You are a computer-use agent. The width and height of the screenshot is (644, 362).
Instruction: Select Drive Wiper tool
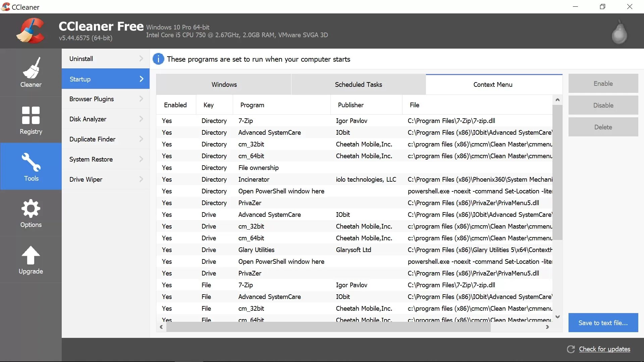coord(86,179)
